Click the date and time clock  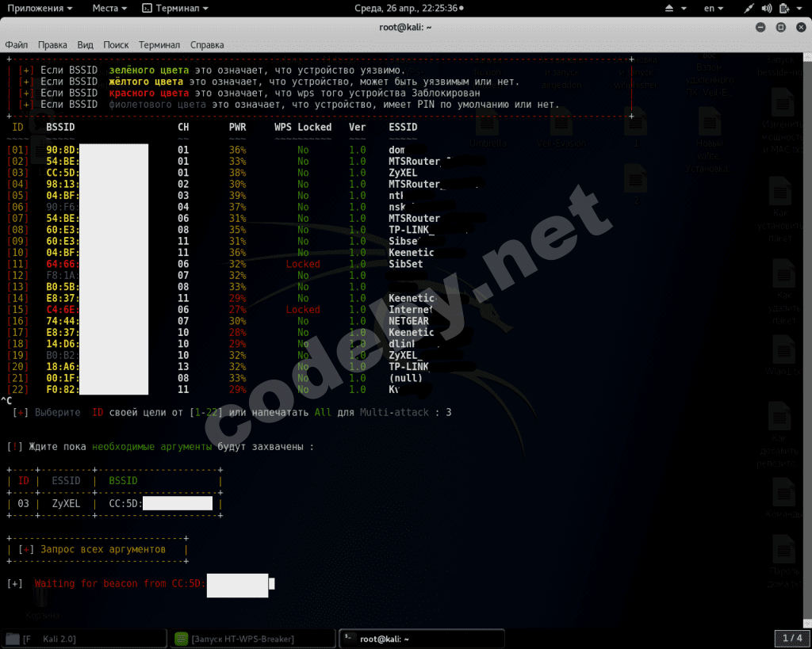(408, 8)
